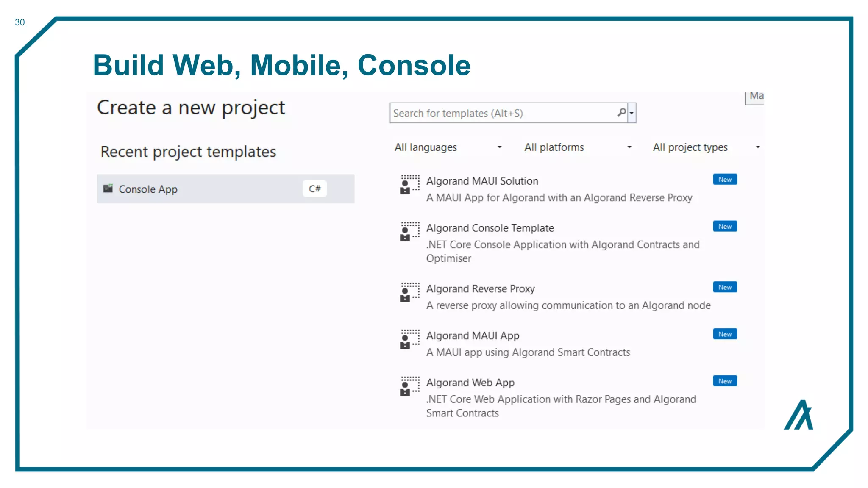The image size is (868, 488).
Task: Click the Algorand MAUI App template icon
Action: (x=410, y=339)
